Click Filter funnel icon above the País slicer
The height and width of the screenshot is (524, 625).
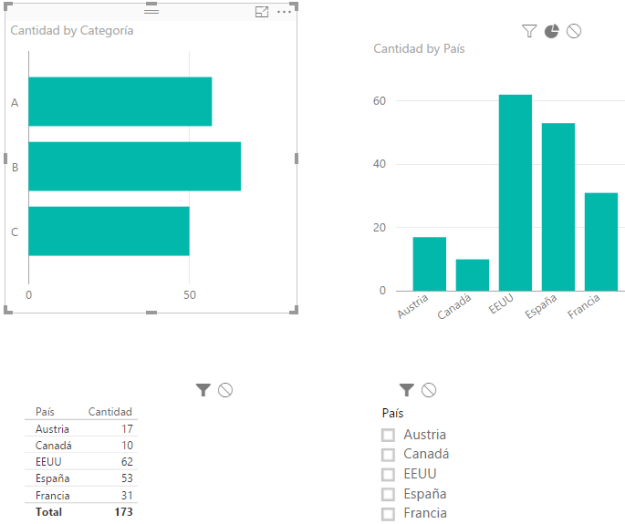click(x=406, y=389)
